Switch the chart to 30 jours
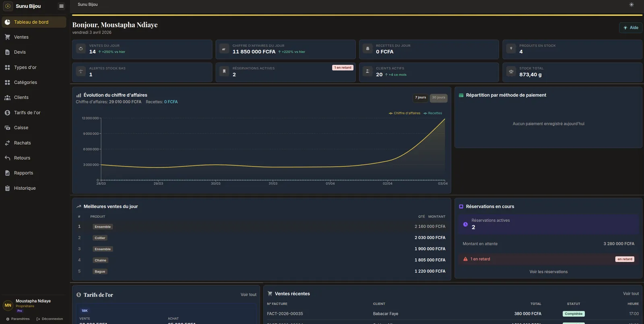Viewport: 644px width, 324px height. pyautogui.click(x=438, y=98)
